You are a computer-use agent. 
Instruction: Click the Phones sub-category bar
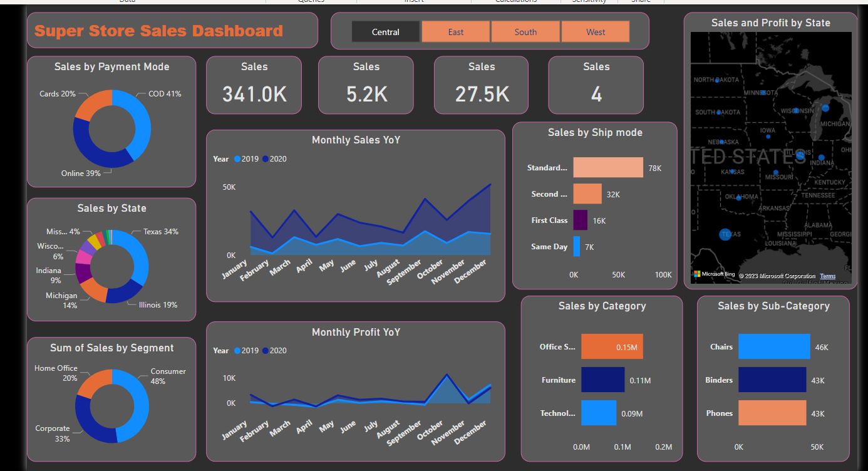772,413
